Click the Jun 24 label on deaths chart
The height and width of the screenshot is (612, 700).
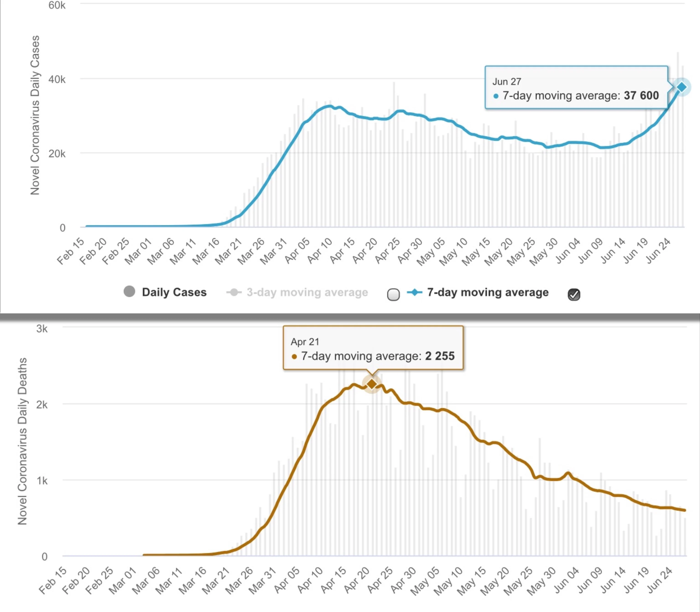tap(660, 580)
